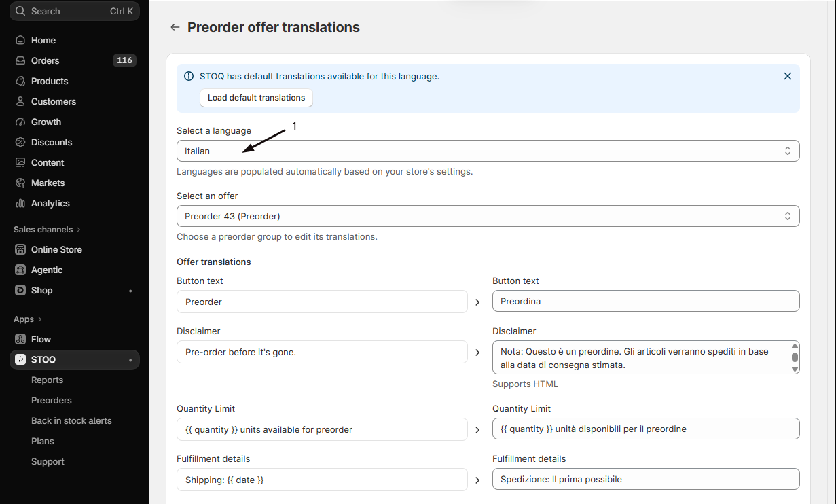Open the Plans page under STOQ

pos(43,441)
